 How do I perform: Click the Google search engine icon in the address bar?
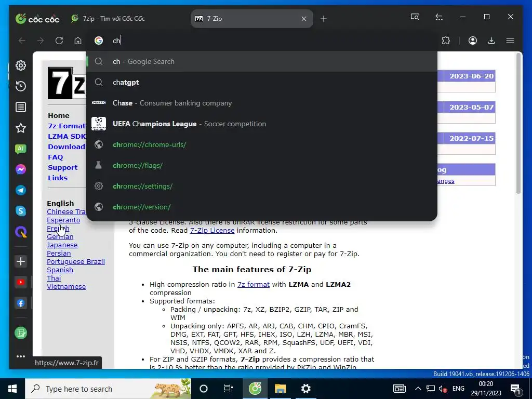pyautogui.click(x=99, y=41)
